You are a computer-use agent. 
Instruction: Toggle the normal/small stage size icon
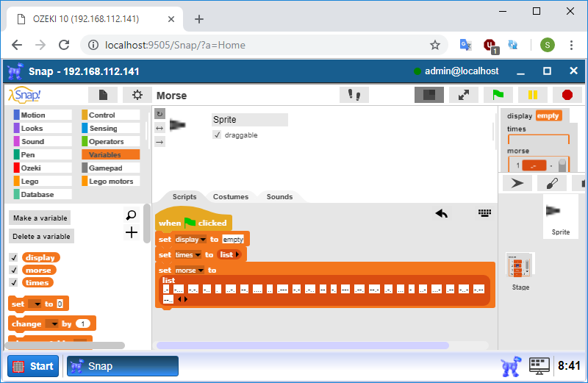(429, 95)
